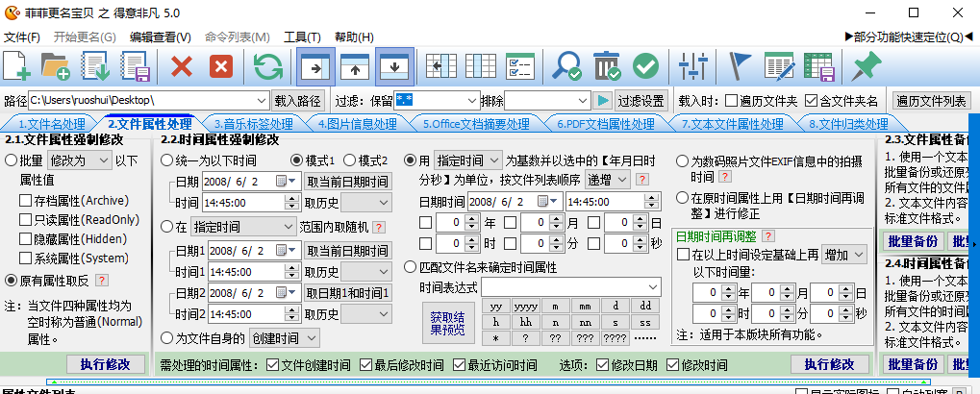This screenshot has height=394, width=980.
Task: Check the 存档属性(Archive) checkbox
Action: coord(25,201)
